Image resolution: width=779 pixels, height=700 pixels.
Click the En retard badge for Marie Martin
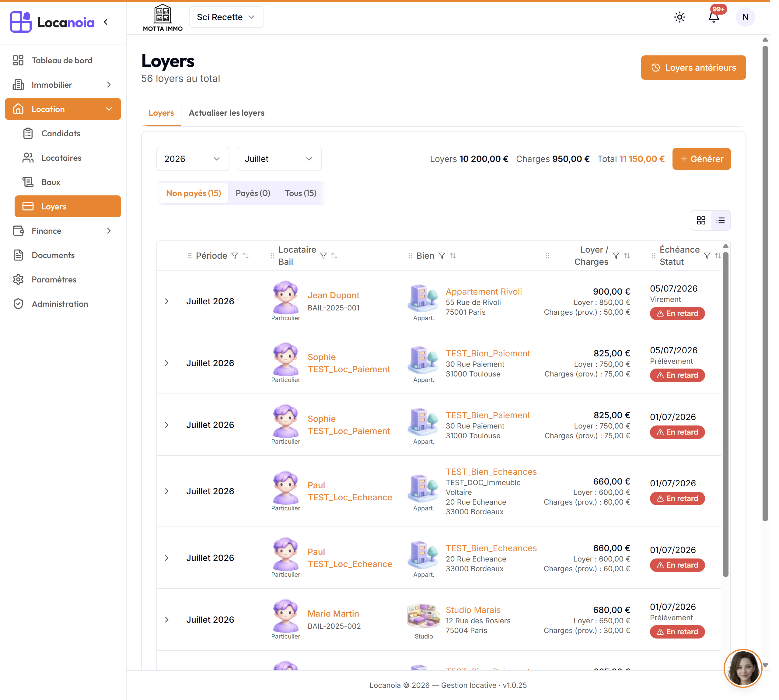coord(677,632)
